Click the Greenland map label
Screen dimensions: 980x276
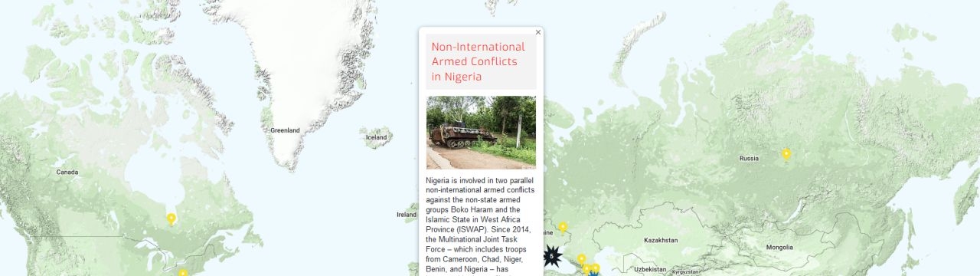pyautogui.click(x=285, y=130)
